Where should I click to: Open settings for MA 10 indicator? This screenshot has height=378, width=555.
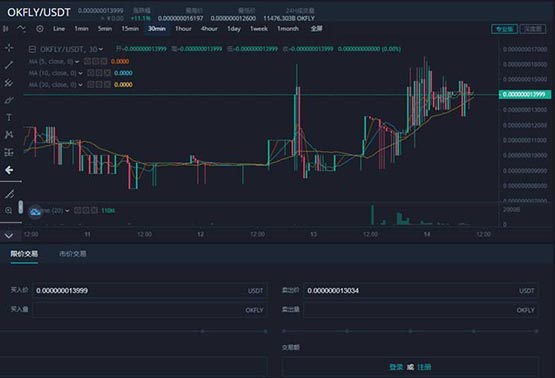pyautogui.click(x=99, y=73)
